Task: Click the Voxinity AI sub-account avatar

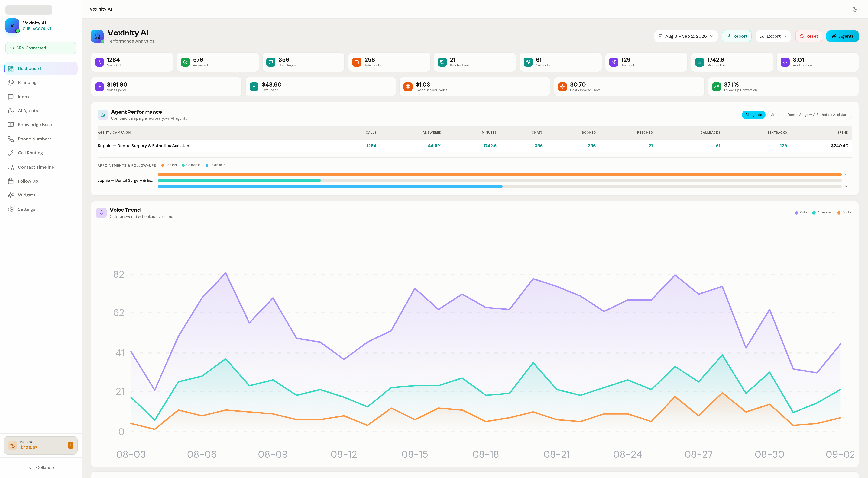Action: [x=12, y=26]
